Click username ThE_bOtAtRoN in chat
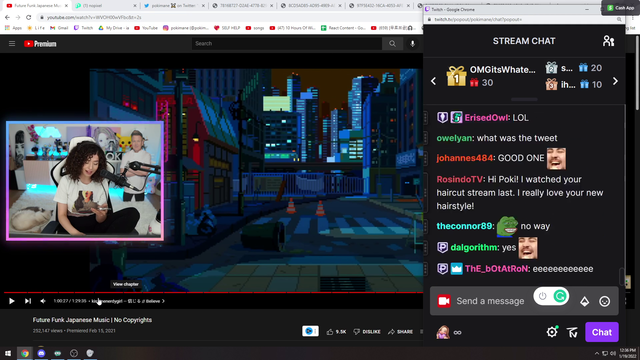640x360 pixels. (496, 269)
